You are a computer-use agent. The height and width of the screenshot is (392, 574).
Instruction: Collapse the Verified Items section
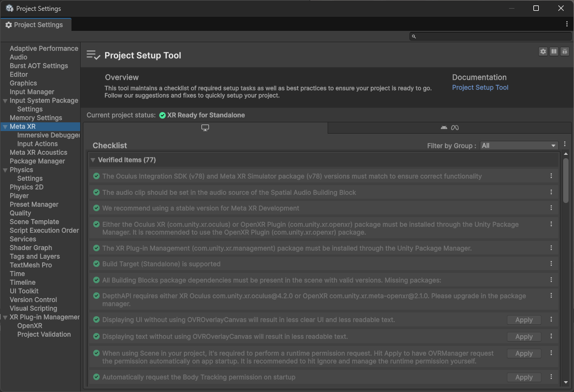coord(93,160)
